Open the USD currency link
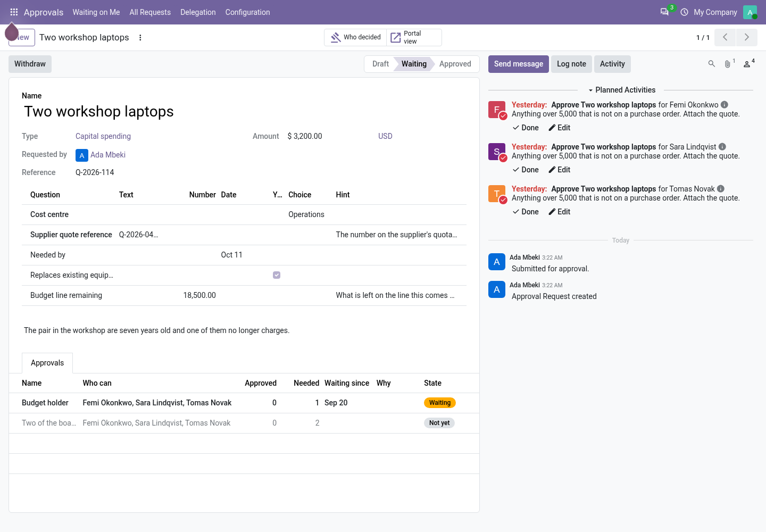The height and width of the screenshot is (532, 766). (385, 136)
